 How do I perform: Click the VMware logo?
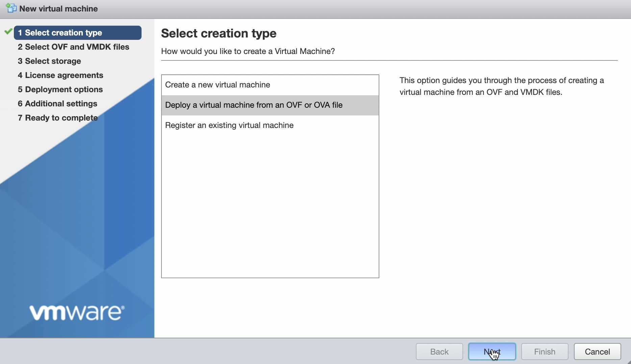77,312
